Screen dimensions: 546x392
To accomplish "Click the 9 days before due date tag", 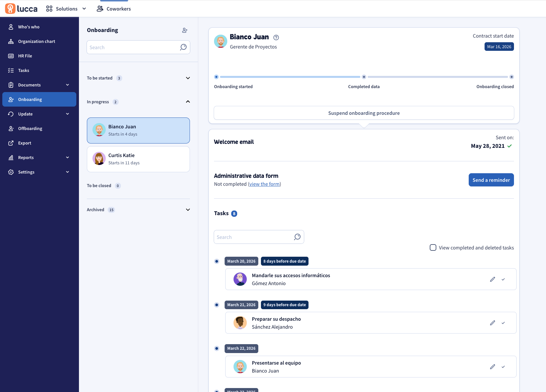I will 285,305.
